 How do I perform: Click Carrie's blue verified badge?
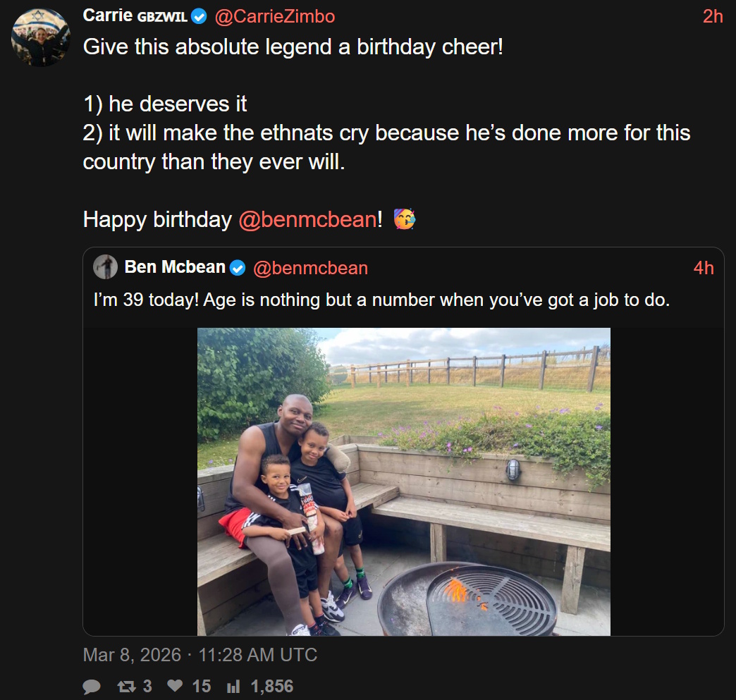point(199,16)
